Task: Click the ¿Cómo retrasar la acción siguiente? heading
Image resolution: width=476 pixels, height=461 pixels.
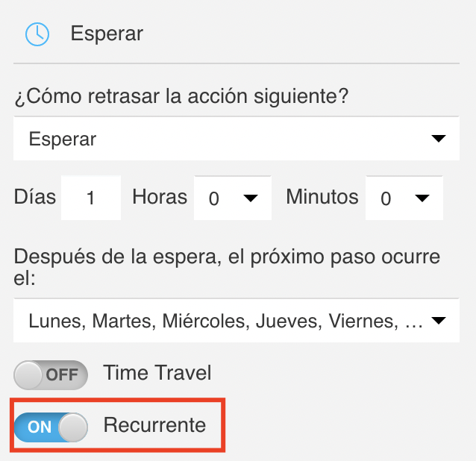Action: [181, 97]
